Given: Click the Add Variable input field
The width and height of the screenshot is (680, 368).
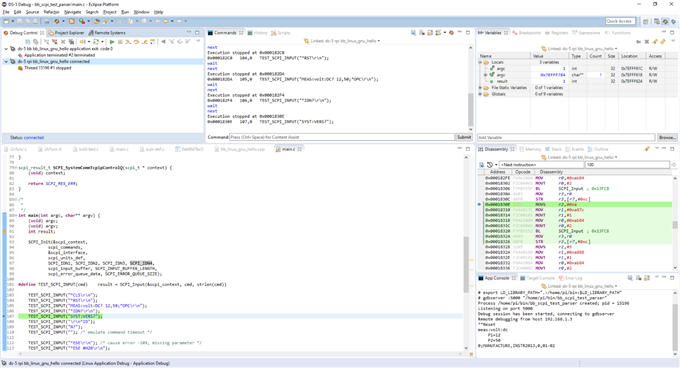Looking at the screenshot, I should (x=566, y=137).
